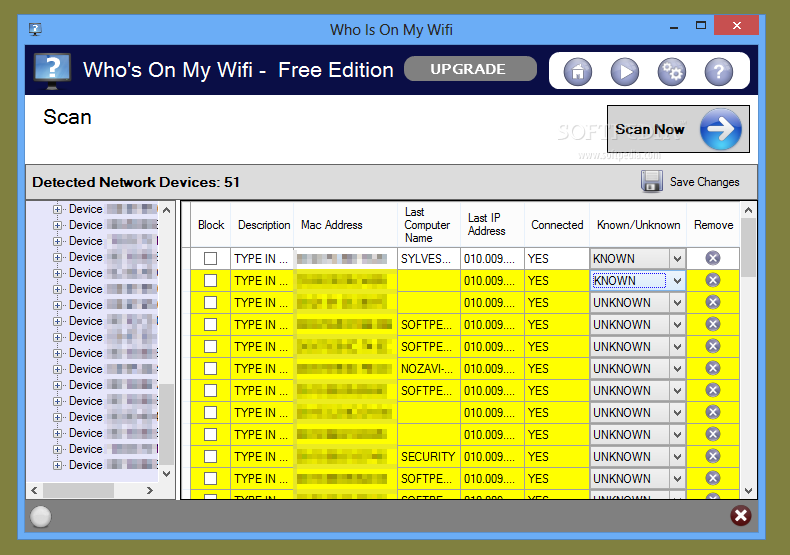
Task: Open settings via the gear icon
Action: pyautogui.click(x=671, y=71)
